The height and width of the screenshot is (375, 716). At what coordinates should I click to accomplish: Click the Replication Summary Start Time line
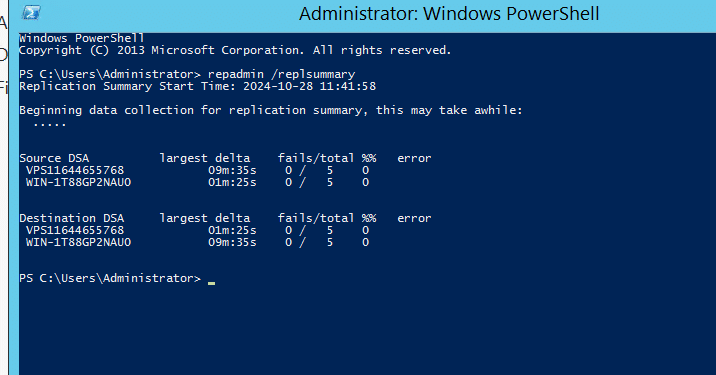(198, 86)
